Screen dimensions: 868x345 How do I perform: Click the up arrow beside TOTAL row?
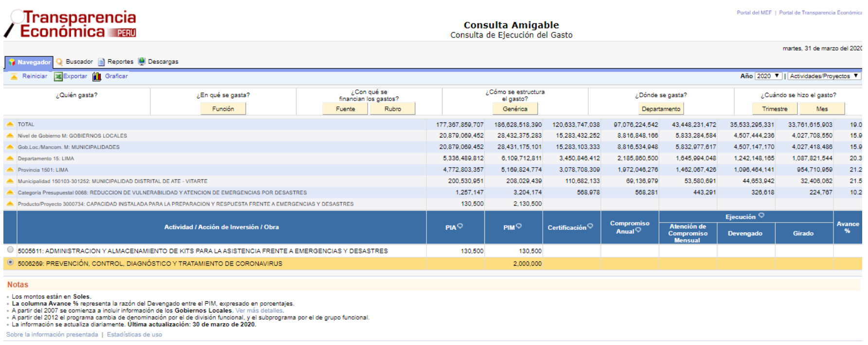pos(10,124)
